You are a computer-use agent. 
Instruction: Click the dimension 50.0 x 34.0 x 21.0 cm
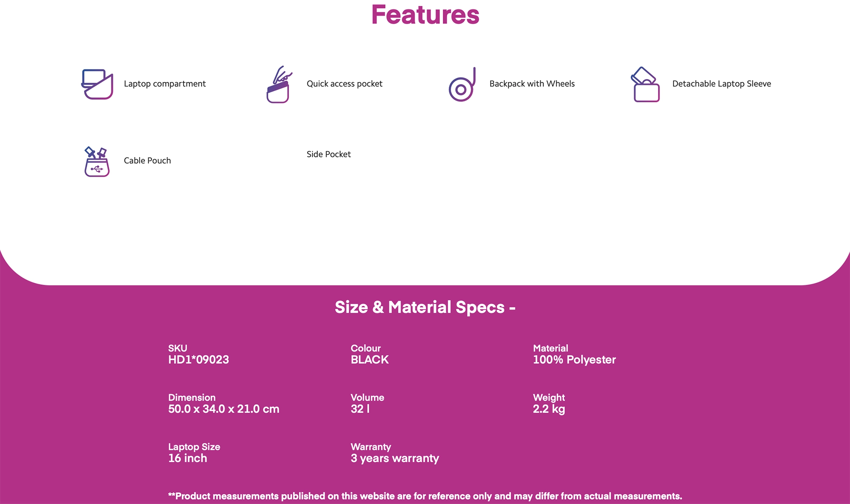click(x=224, y=409)
